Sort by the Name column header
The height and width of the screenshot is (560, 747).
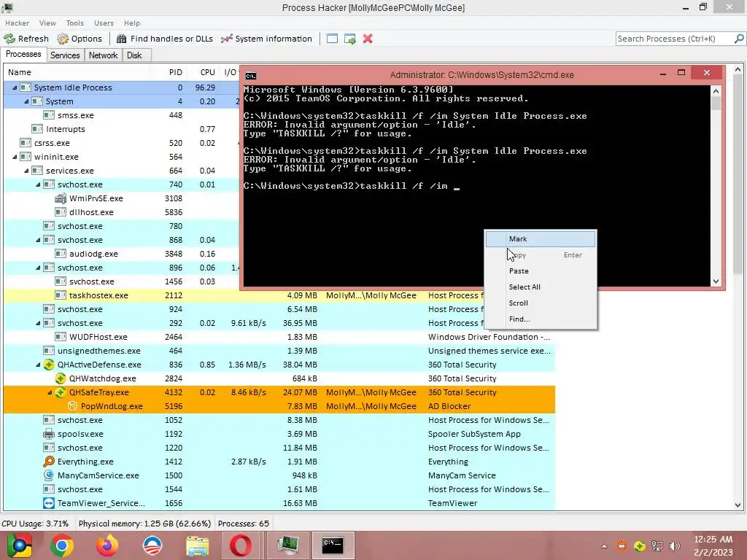pos(76,72)
